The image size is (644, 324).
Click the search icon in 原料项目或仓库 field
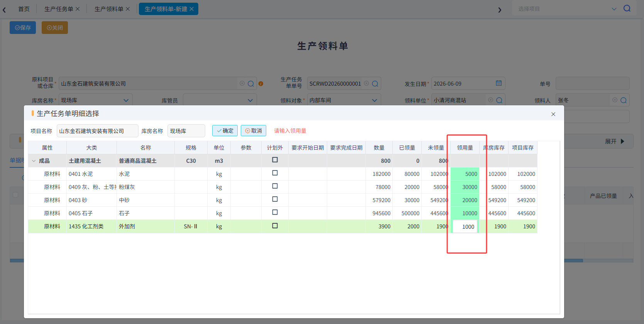[x=251, y=84]
